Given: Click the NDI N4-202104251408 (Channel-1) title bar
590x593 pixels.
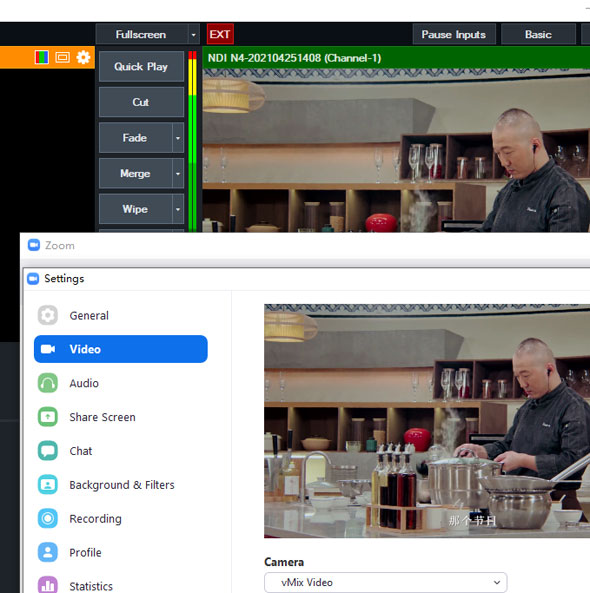Looking at the screenshot, I should 396,58.
